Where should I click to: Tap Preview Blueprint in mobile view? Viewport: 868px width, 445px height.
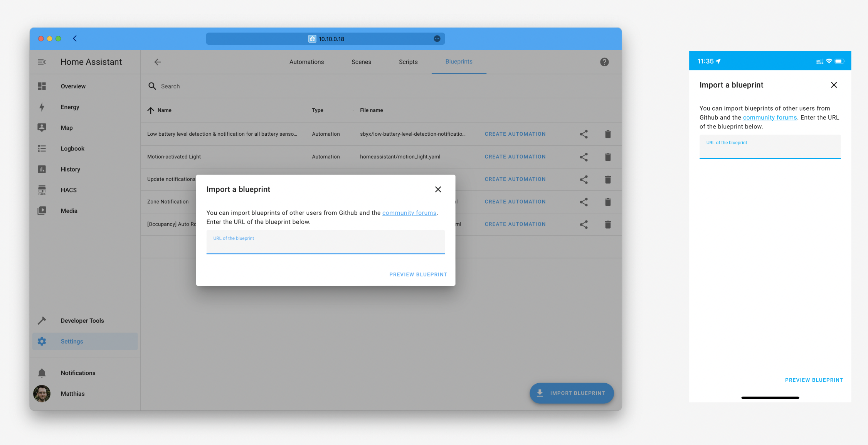pyautogui.click(x=814, y=380)
